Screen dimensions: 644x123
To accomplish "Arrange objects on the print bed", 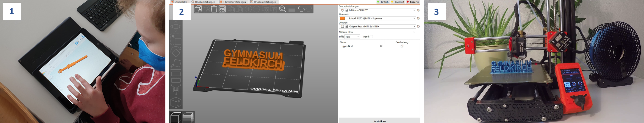I will (222, 9).
